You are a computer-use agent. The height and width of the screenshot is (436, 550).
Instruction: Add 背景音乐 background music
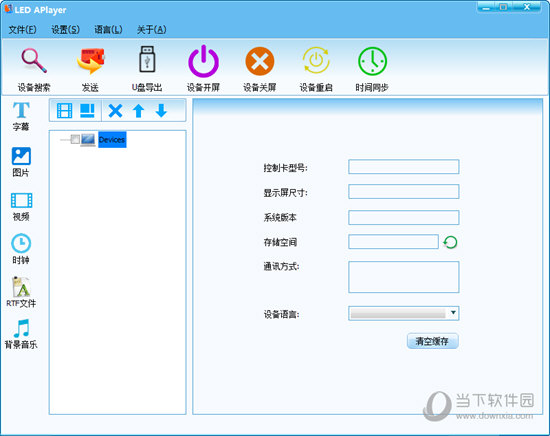coord(21,334)
